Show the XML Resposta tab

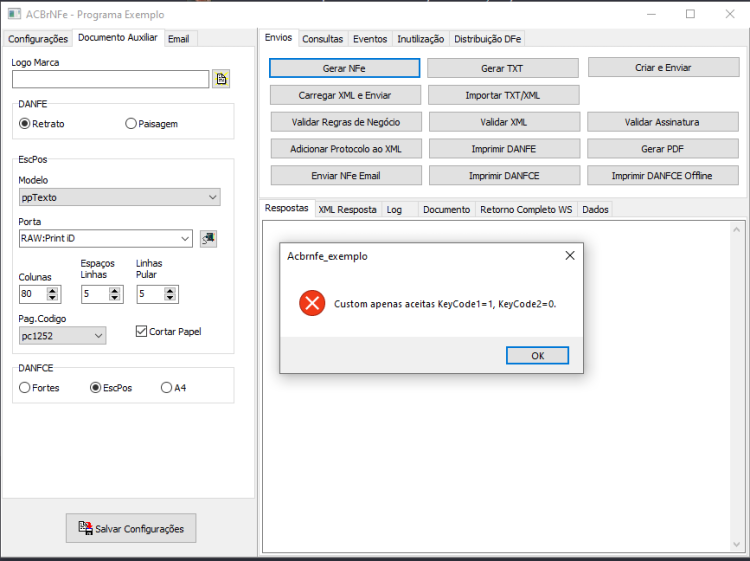(x=347, y=209)
